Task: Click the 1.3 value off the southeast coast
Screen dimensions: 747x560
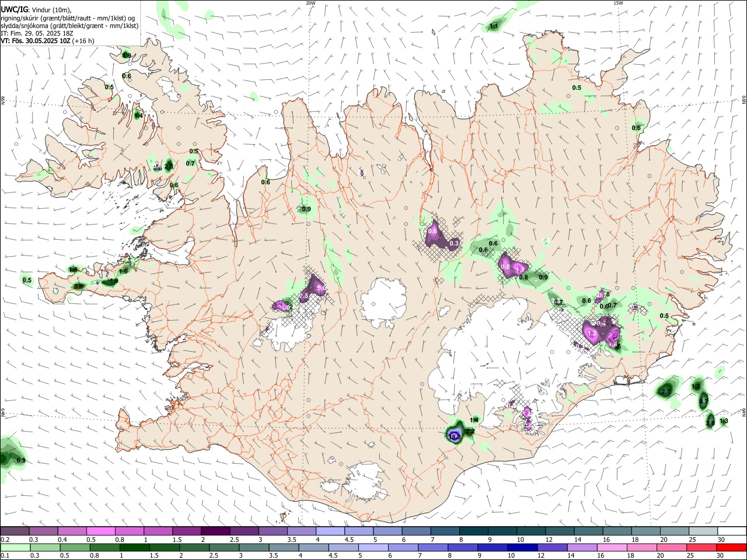Action: tap(724, 421)
